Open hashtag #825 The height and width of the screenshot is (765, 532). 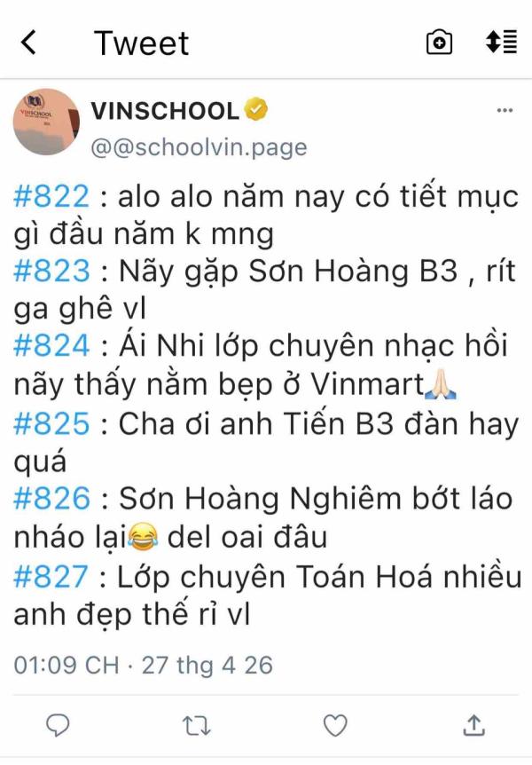[51, 423]
